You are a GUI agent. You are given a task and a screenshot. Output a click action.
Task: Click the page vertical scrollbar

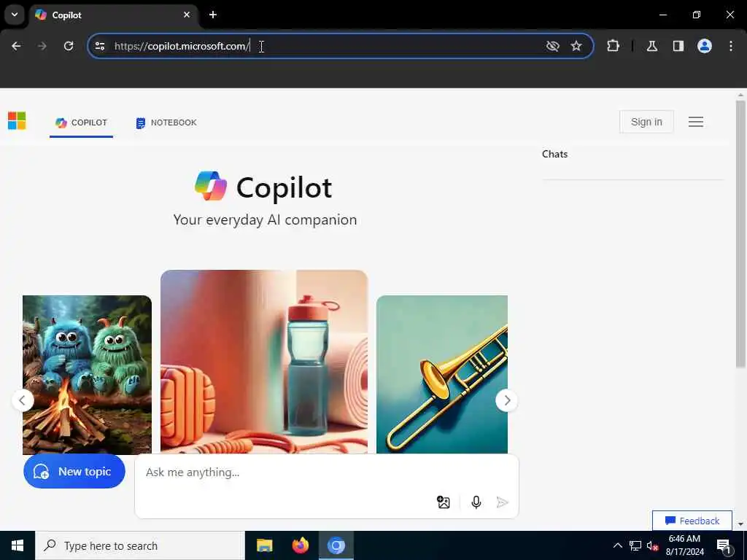tap(740, 233)
